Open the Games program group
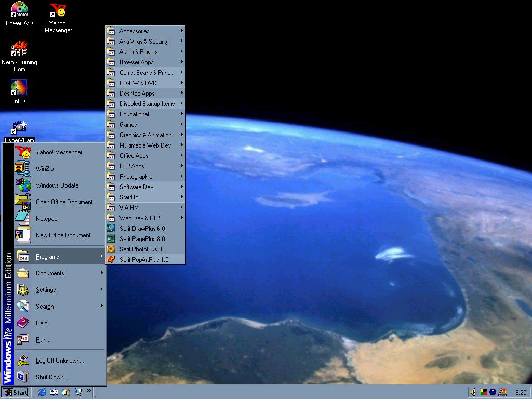This screenshot has width=532, height=399. (x=145, y=125)
